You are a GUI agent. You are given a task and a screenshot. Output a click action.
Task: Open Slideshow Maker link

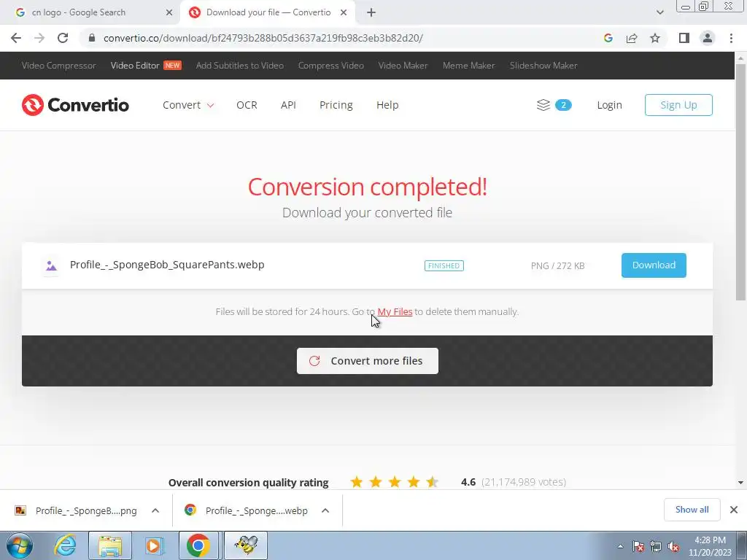[x=543, y=66]
